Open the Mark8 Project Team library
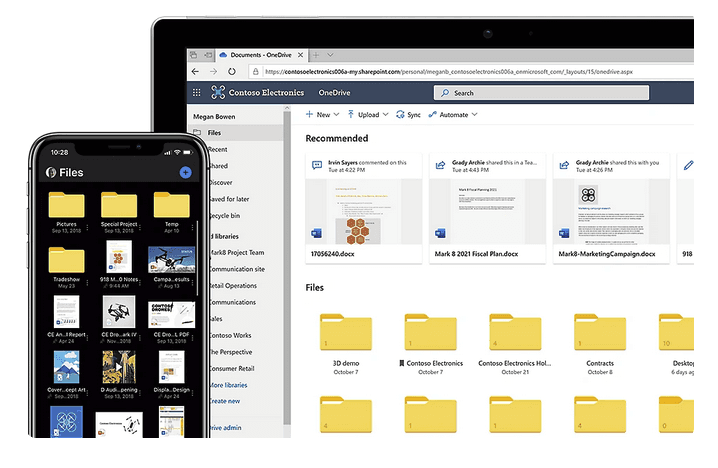 coord(237,252)
